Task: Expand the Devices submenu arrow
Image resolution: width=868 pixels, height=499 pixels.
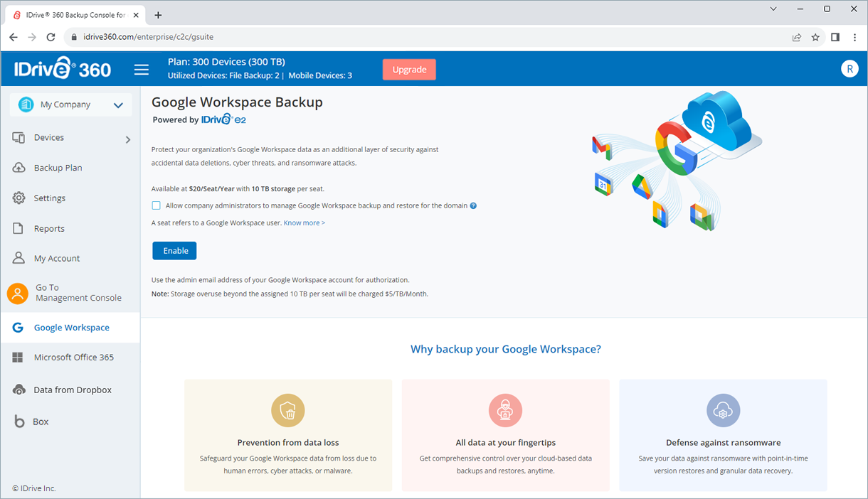Action: 128,139
